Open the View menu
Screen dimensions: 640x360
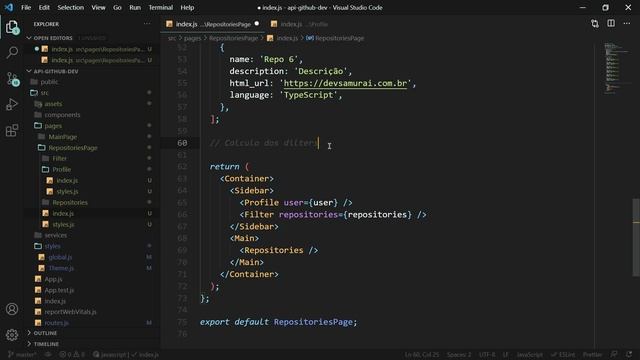pos(98,7)
